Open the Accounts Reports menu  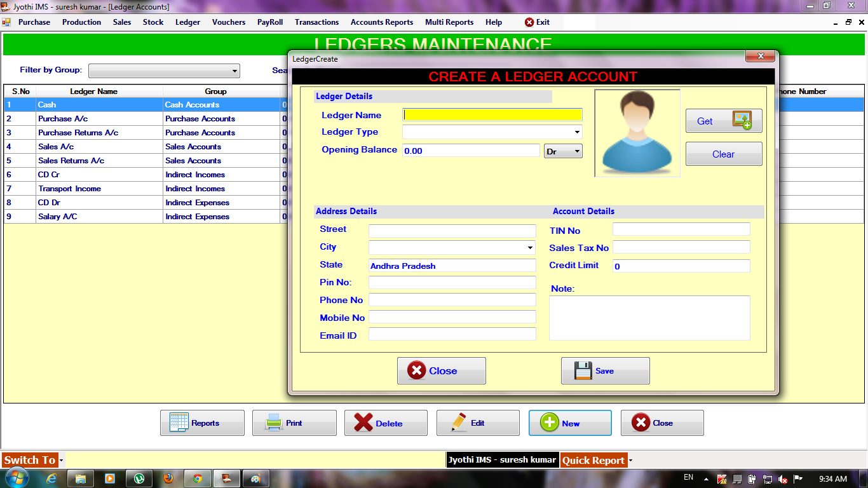[381, 22]
